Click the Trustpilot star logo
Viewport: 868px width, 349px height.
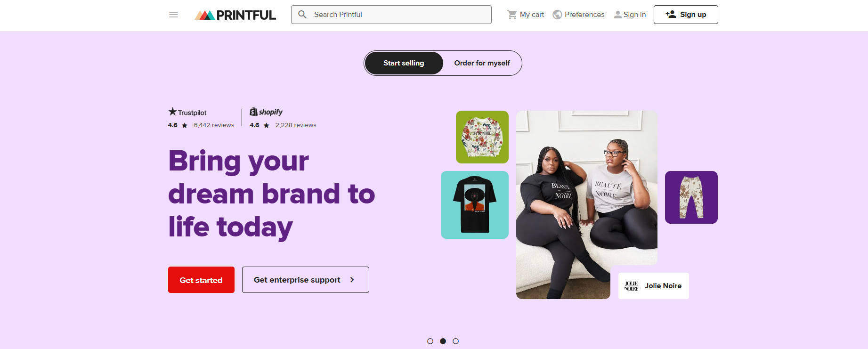(x=173, y=112)
